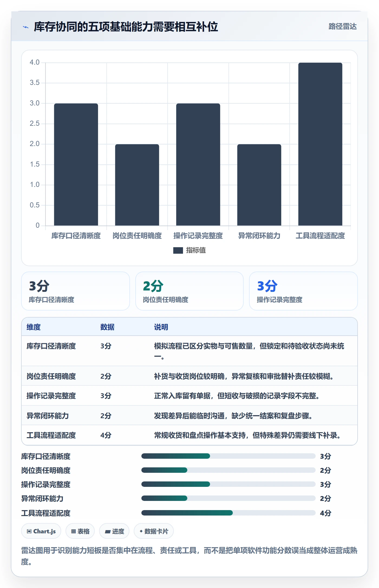Click the description starting 发现差异后能临时沟通
This screenshot has width=379, height=588.
pos(233,416)
